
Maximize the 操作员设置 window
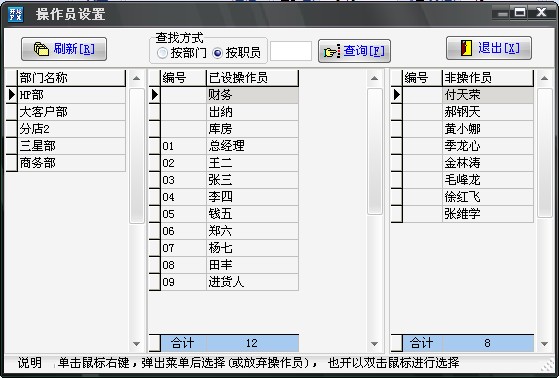click(520, 13)
